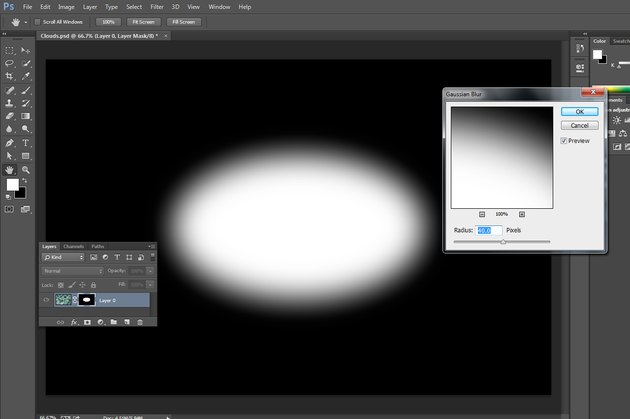
Task: Toggle Quick Mask mode
Action: click(9, 209)
